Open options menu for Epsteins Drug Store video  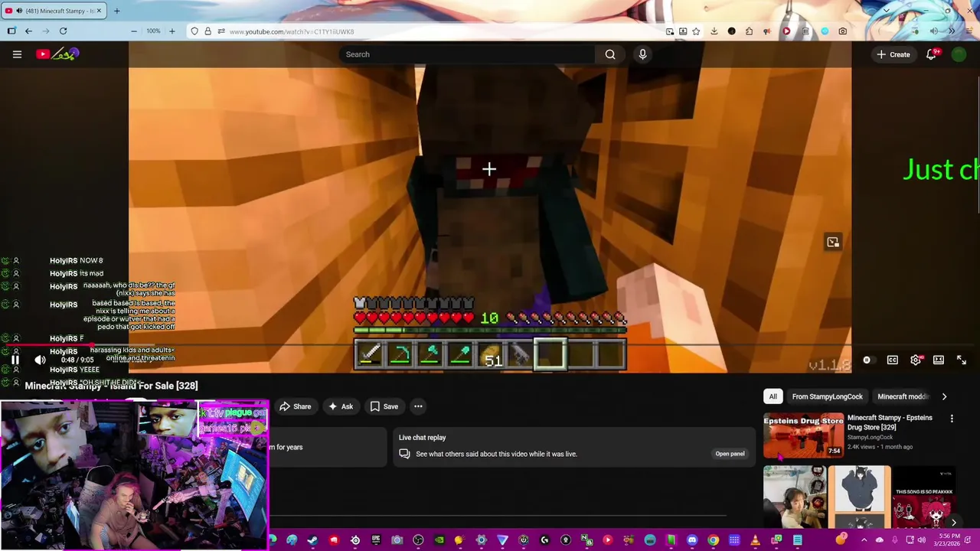tap(952, 419)
